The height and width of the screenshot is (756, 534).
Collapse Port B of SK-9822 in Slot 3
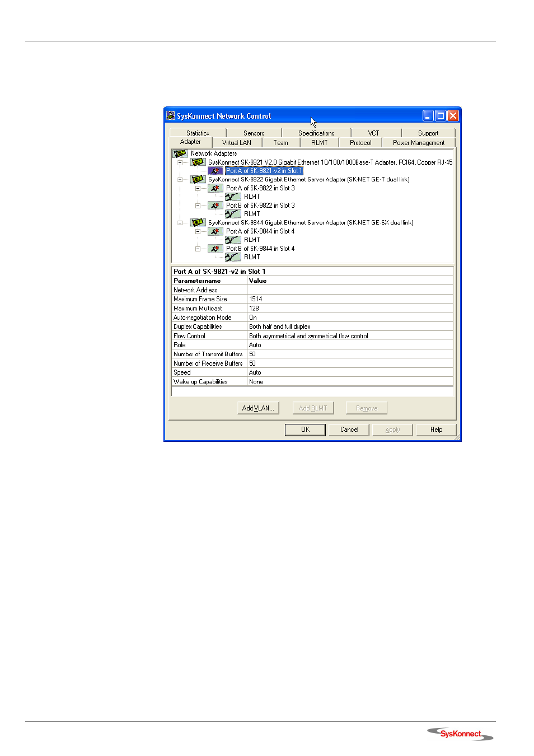coord(198,206)
